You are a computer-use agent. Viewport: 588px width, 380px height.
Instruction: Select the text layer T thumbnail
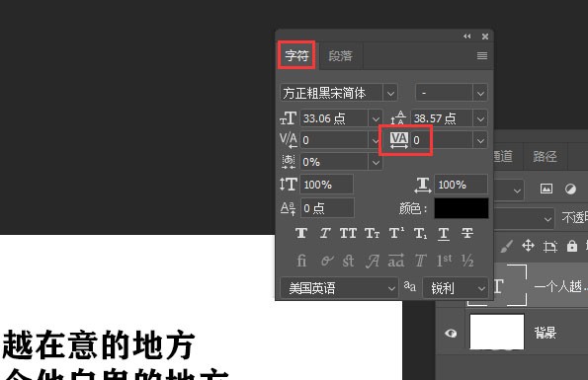[x=498, y=286]
